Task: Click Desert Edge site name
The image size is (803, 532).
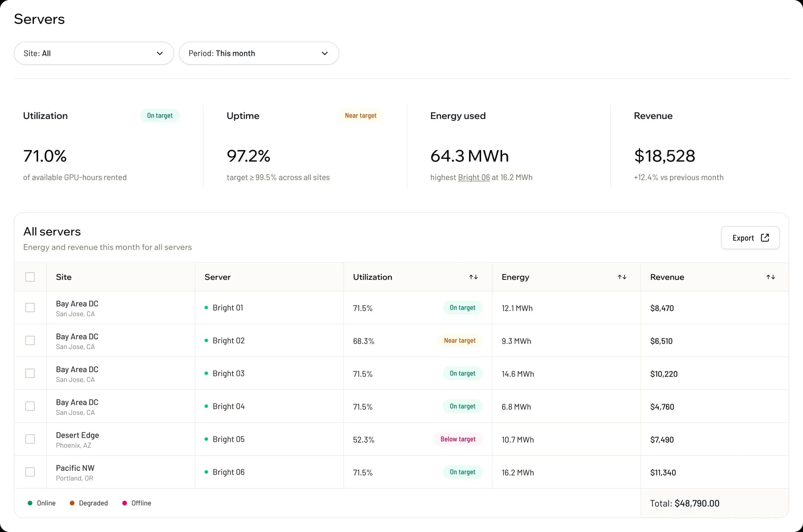Action: click(78, 435)
